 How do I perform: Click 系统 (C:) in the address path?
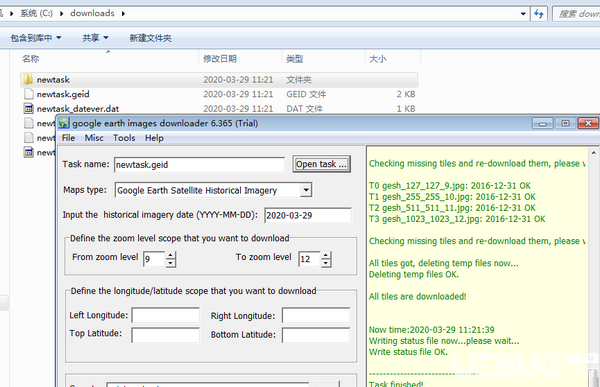pyautogui.click(x=36, y=13)
